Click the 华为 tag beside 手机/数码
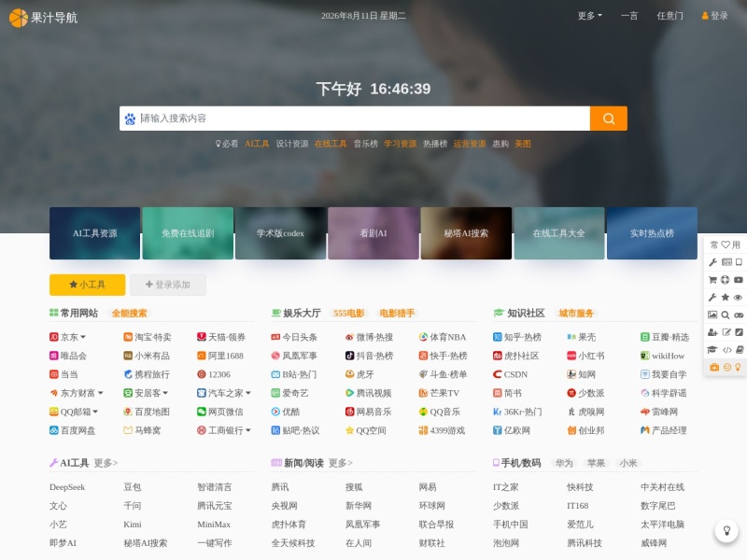 coord(564,463)
